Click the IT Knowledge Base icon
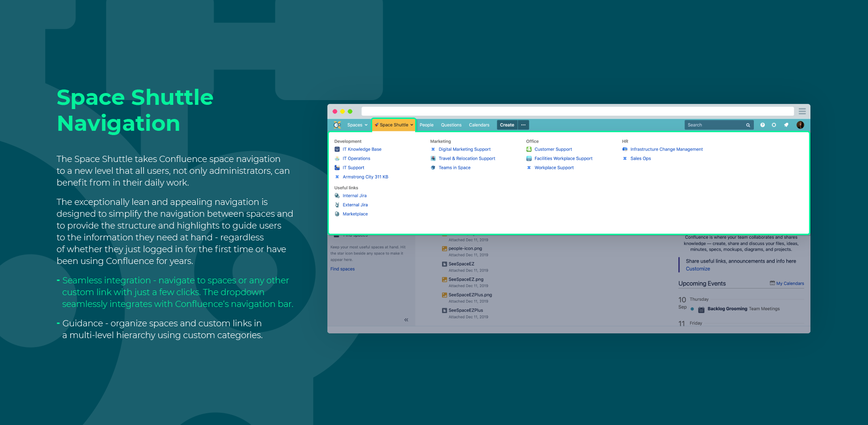 337,149
